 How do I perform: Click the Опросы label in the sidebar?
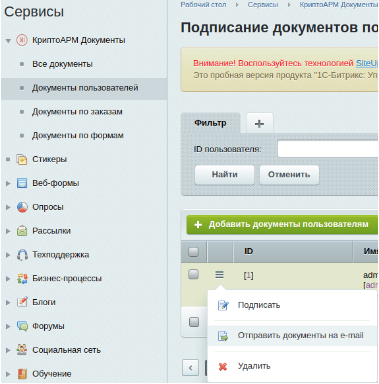[48, 207]
